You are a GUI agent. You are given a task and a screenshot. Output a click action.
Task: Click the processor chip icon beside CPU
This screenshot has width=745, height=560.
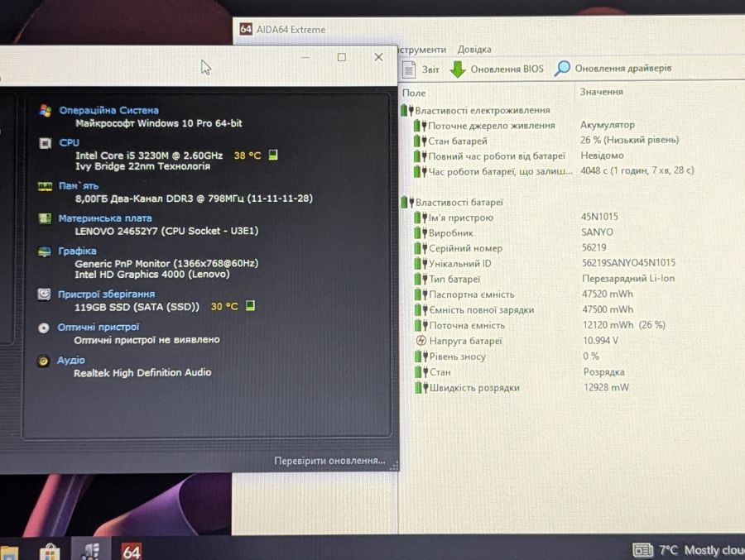click(46, 143)
